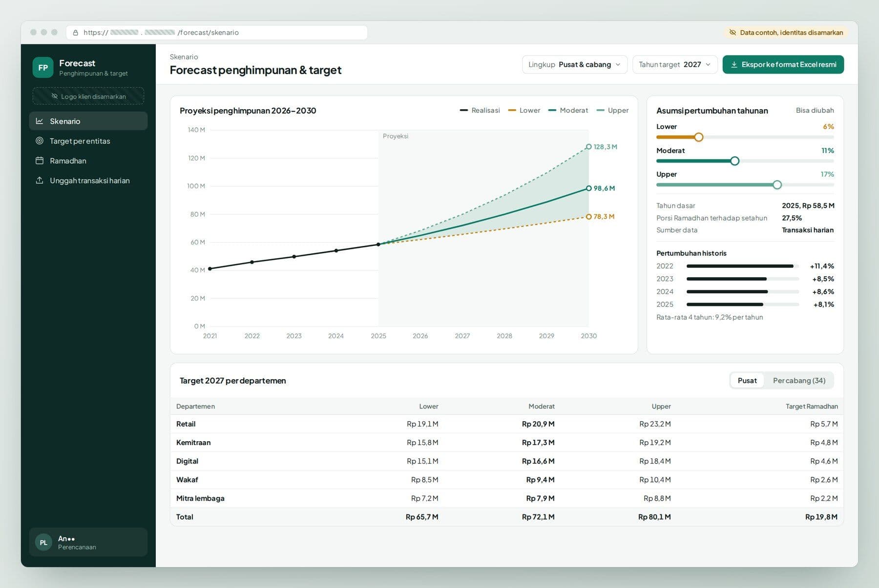Toggle the Lower series in chart legend
This screenshot has height=588, width=879.
(524, 110)
